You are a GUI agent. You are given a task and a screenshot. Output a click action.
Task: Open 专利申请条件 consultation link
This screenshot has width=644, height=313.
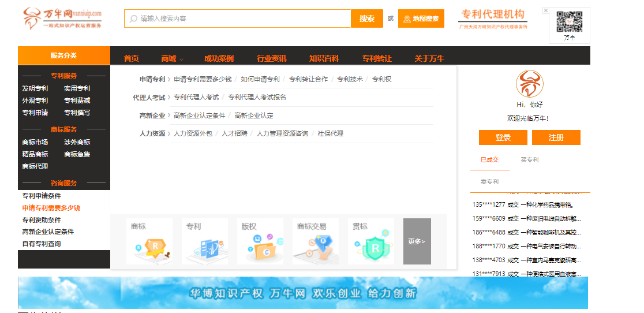pos(42,196)
